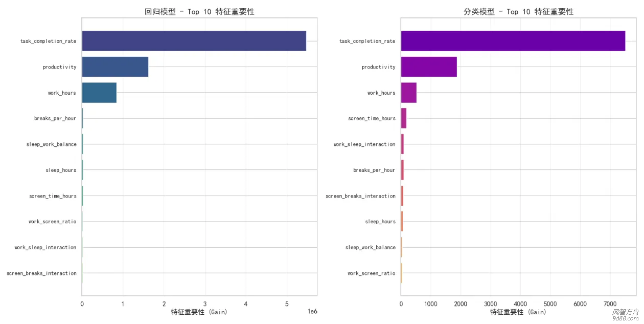This screenshot has height=324, width=644.
Task: Select the work_hours bar in regression chart
Action: pyautogui.click(x=99, y=93)
